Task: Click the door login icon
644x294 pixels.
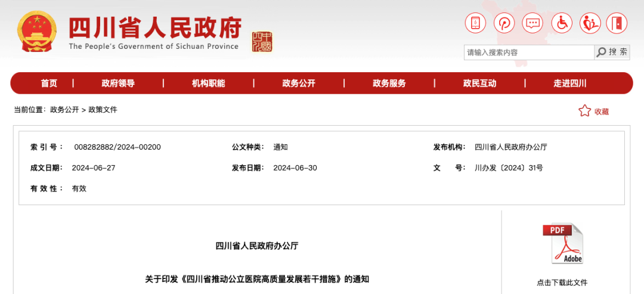Action: [x=617, y=23]
